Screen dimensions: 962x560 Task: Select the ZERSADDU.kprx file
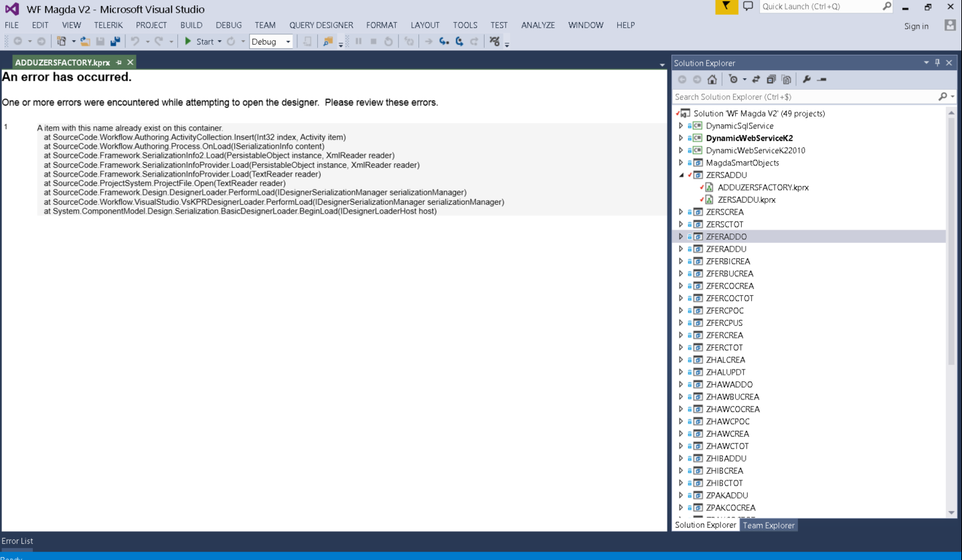pos(746,200)
